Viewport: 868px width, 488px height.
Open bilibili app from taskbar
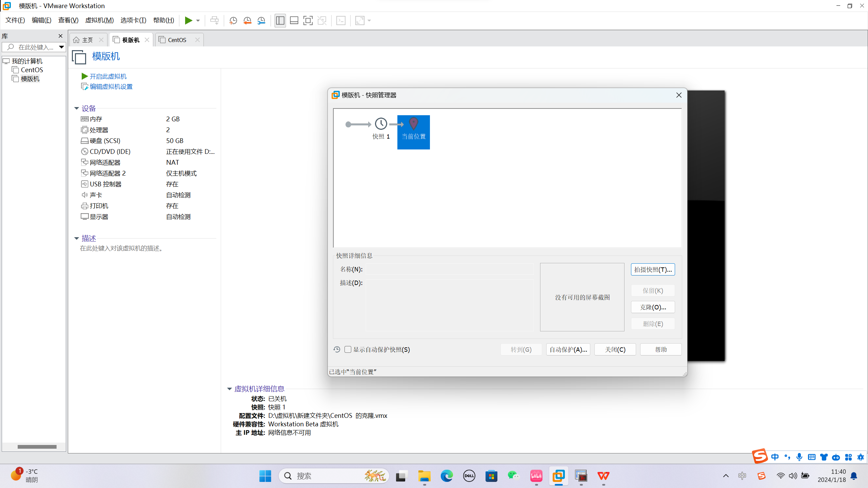[x=536, y=476]
